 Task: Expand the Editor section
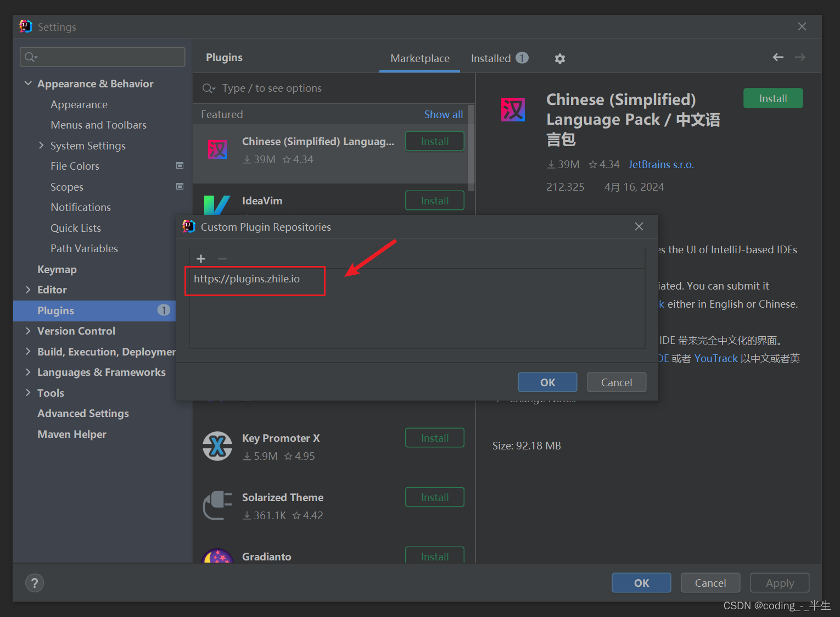[x=28, y=290]
